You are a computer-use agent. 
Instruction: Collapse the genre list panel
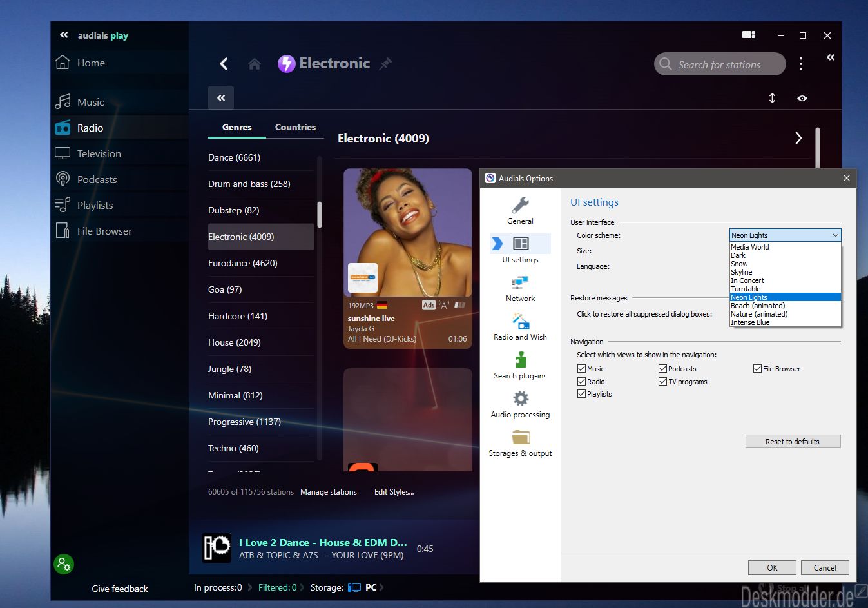(221, 98)
